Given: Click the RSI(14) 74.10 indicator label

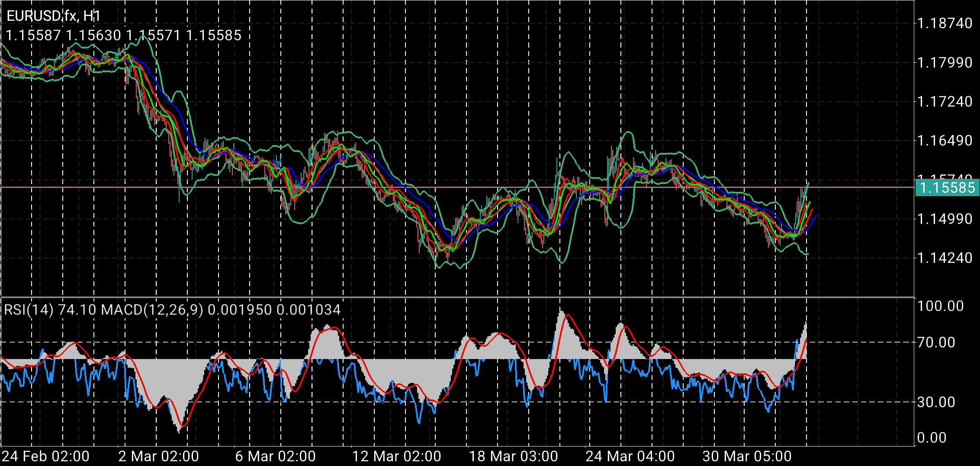Looking at the screenshot, I should coord(50,310).
